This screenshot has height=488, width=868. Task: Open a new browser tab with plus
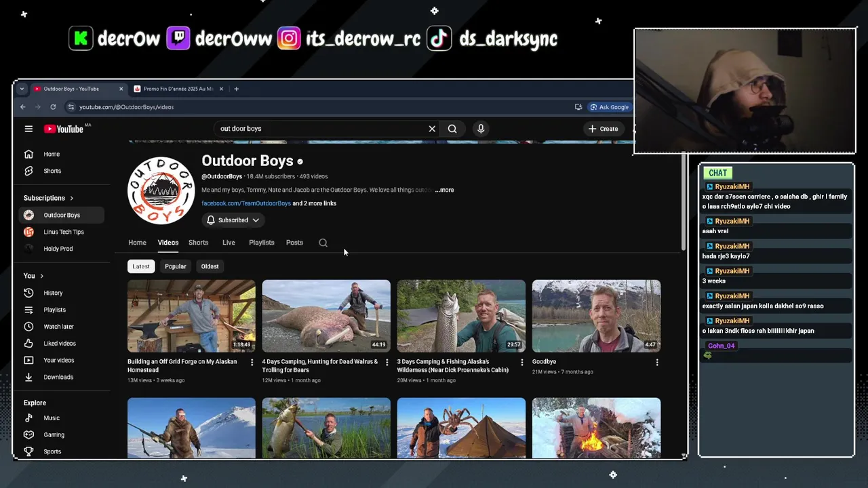tap(236, 89)
